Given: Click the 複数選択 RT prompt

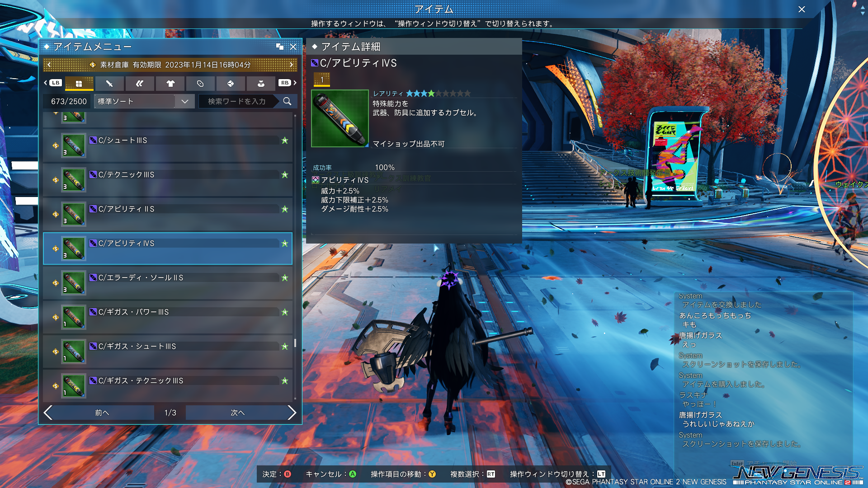Looking at the screenshot, I should pyautogui.click(x=472, y=474).
